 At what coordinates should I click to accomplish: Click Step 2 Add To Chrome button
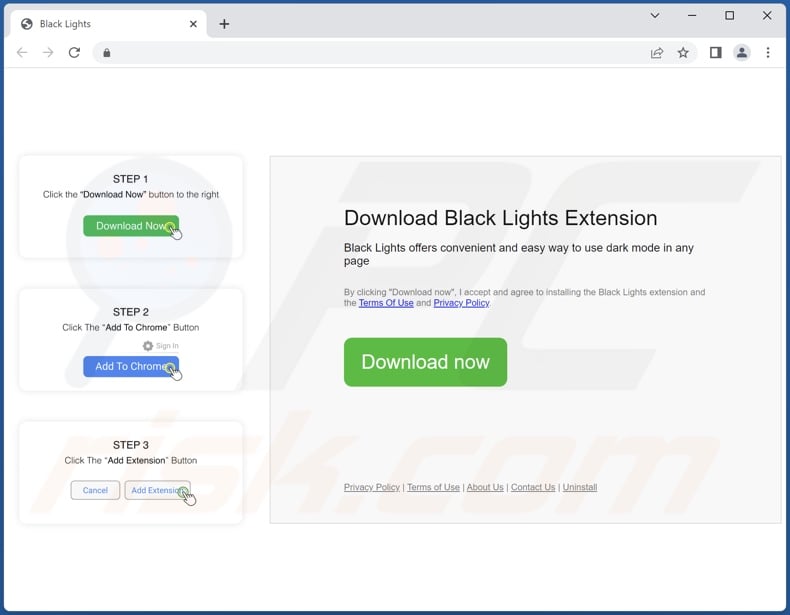(x=131, y=366)
